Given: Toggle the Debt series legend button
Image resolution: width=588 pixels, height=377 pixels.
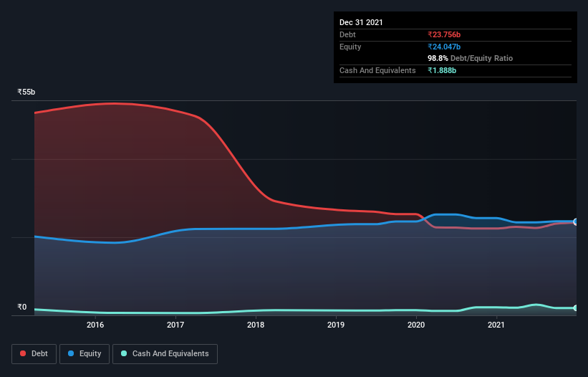Looking at the screenshot, I should click(x=34, y=354).
